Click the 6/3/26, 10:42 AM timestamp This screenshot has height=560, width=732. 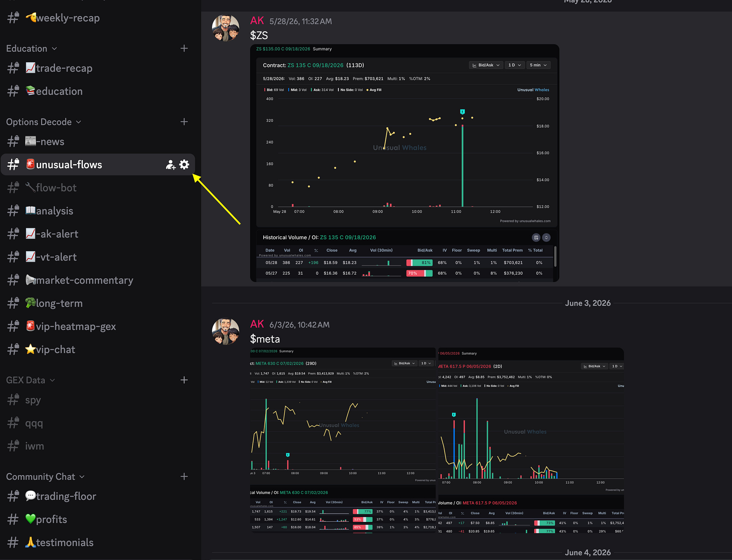pos(299,325)
